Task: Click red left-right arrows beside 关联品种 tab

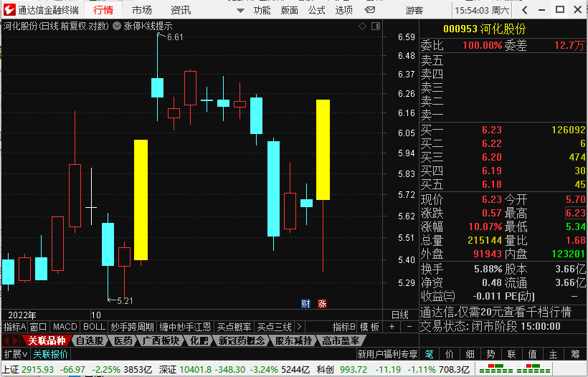Action: click(11, 340)
